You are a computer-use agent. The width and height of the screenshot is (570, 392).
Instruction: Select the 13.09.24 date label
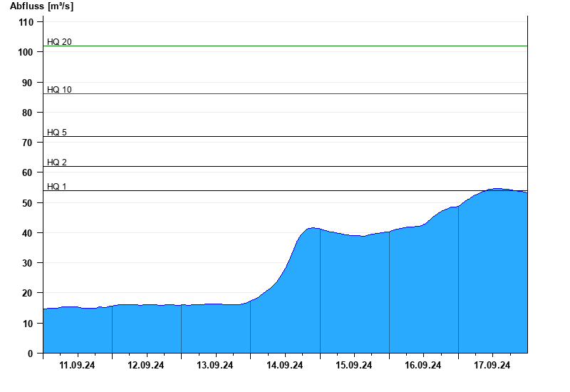click(x=216, y=366)
